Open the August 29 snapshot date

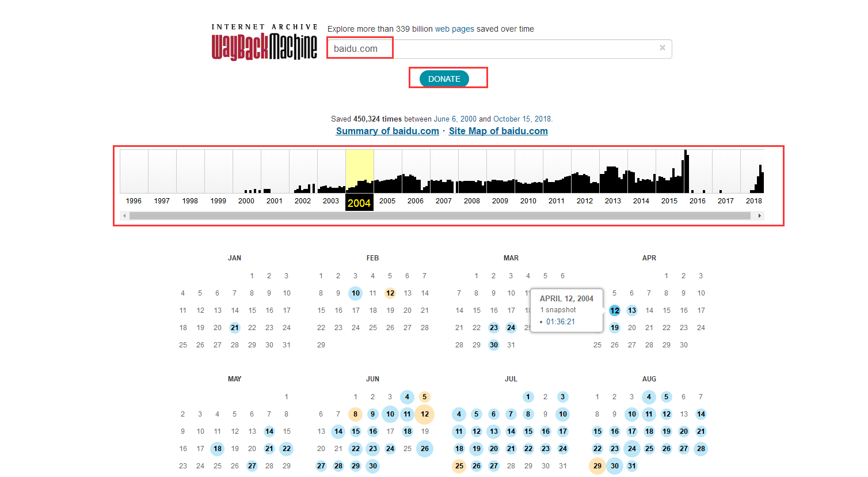coord(597,466)
